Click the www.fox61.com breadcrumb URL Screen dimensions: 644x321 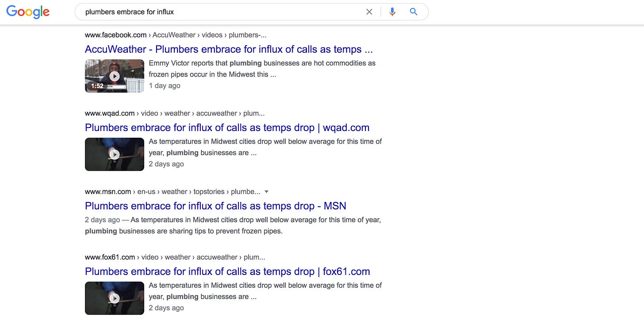click(175, 257)
